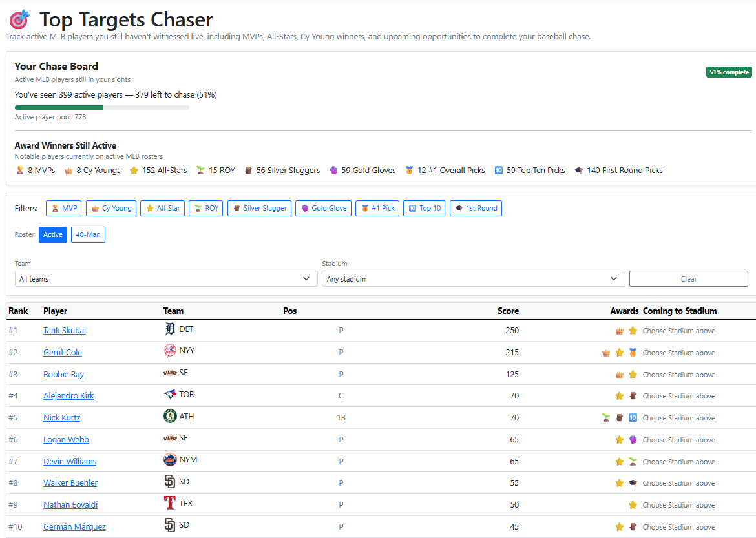Click the Awards column header
The height and width of the screenshot is (538, 756).
click(624, 311)
